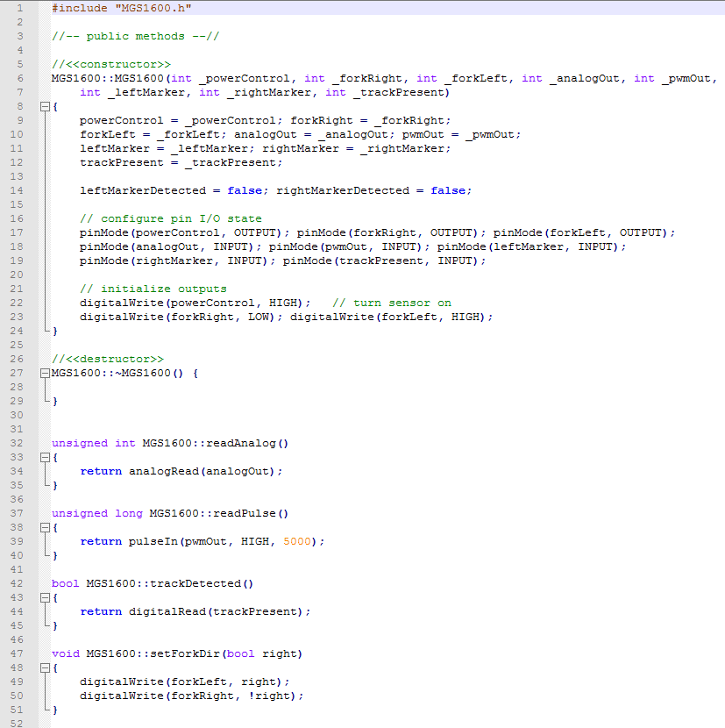Click 'pulseIn' function call
Viewport: 725px width, 728px height.
point(153,541)
